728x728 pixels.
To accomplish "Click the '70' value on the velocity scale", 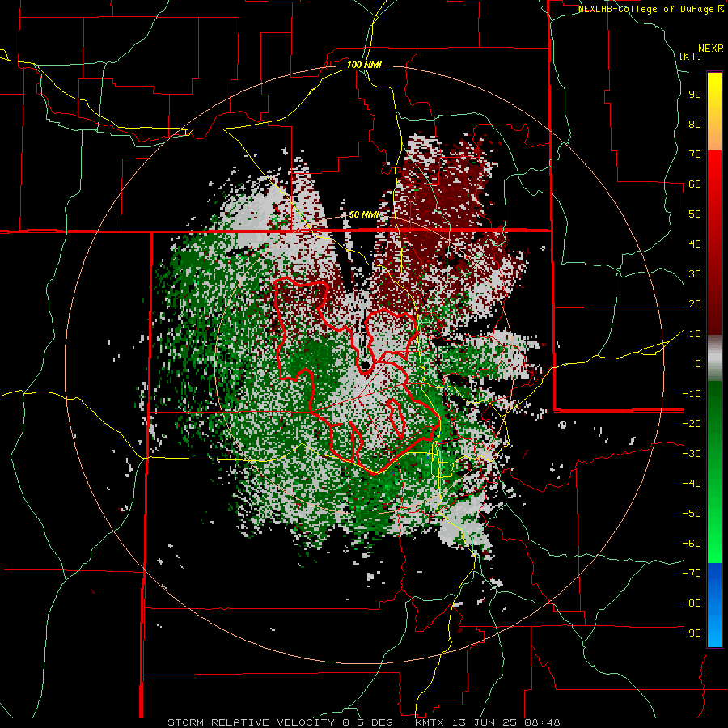I will tap(695, 154).
